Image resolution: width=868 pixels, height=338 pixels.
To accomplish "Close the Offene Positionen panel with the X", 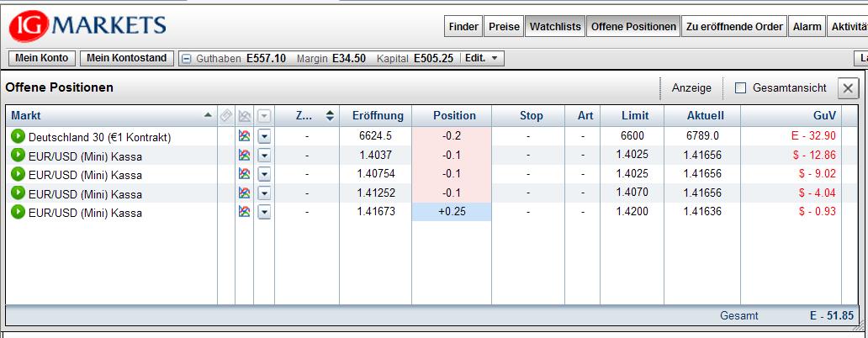I will pyautogui.click(x=848, y=88).
